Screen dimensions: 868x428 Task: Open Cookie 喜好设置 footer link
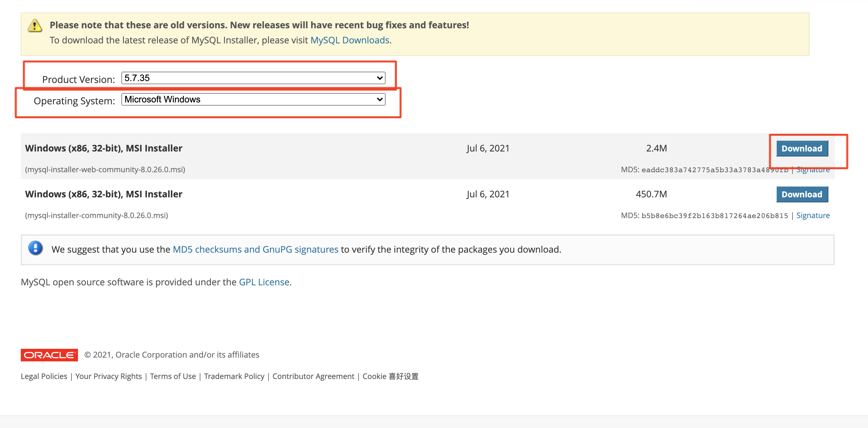pos(390,376)
